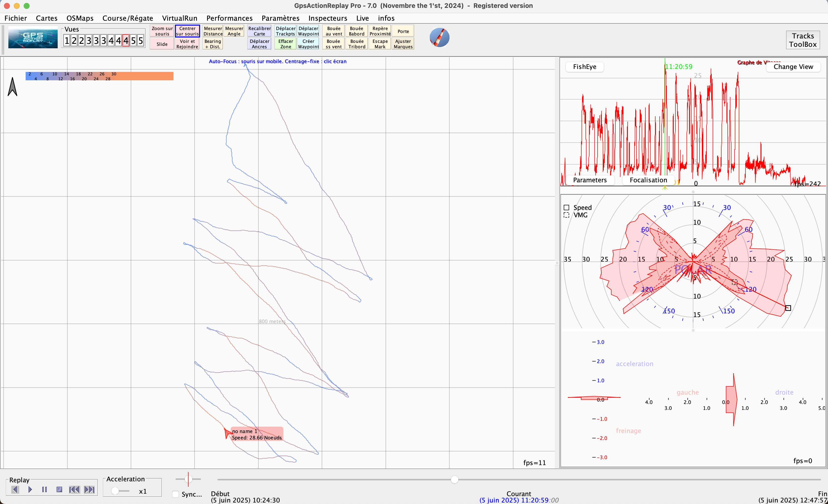Click the GPS Action Replay logo

[x=33, y=37]
